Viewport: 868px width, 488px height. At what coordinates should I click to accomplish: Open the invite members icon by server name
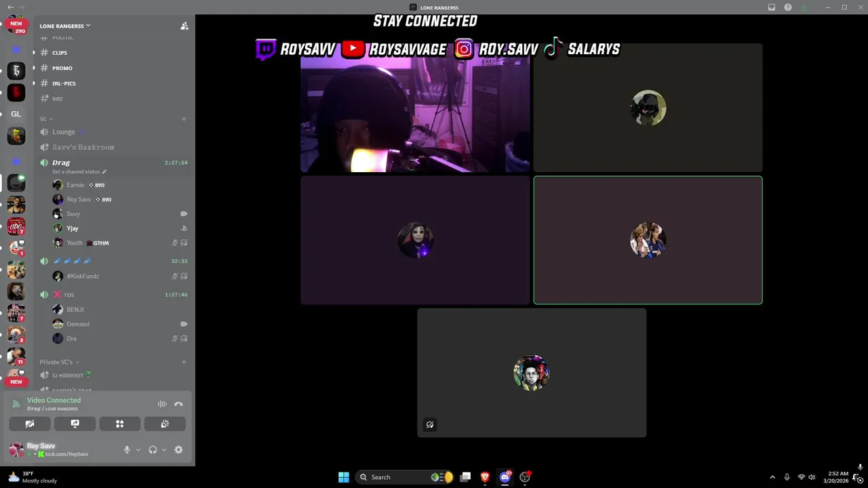click(x=184, y=26)
